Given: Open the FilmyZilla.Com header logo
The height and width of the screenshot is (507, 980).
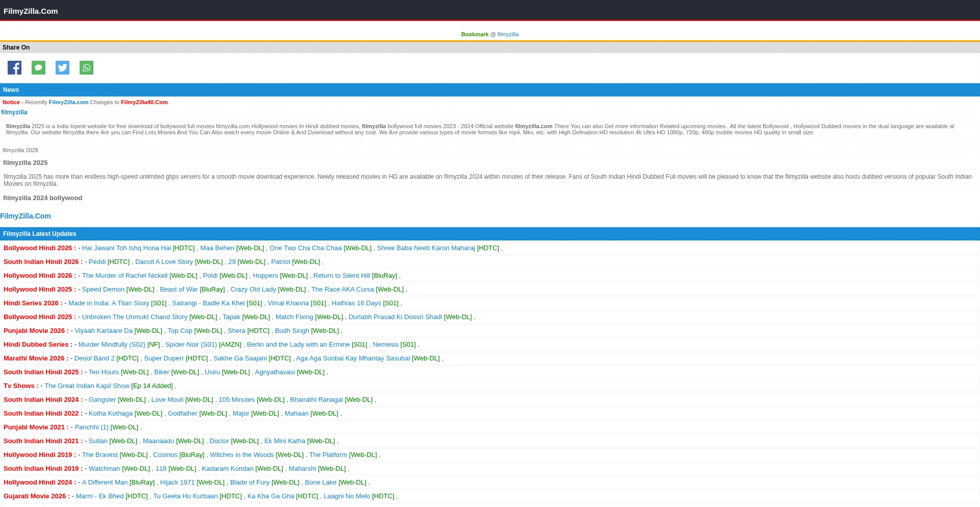Looking at the screenshot, I should pyautogui.click(x=31, y=11).
